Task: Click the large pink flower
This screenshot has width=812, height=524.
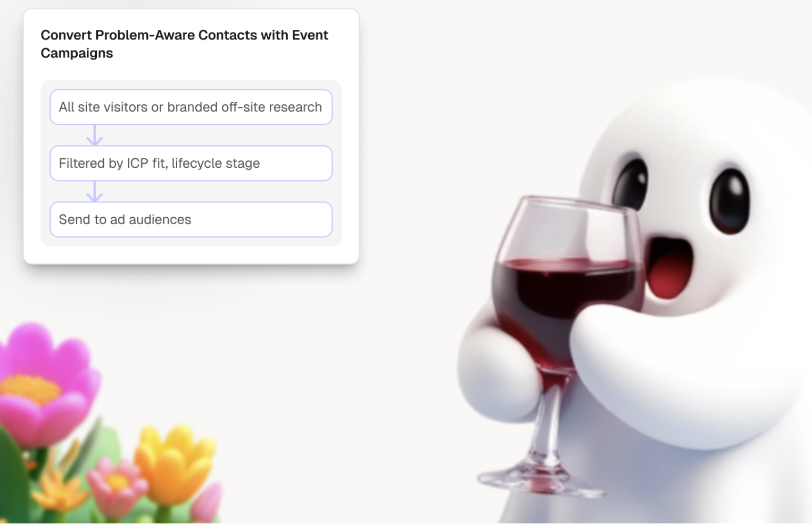Action: coord(45,383)
